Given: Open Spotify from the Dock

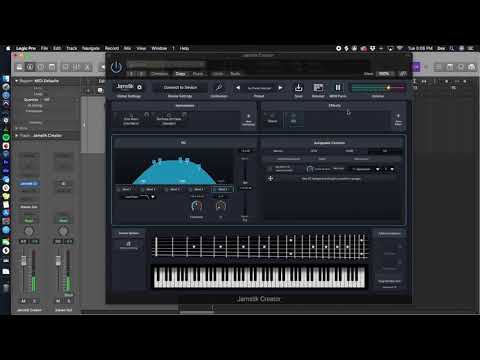Looking at the screenshot, I should (6, 137).
